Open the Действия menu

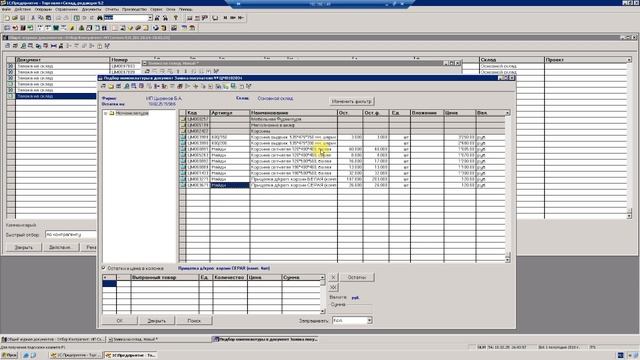pyautogui.click(x=22, y=9)
